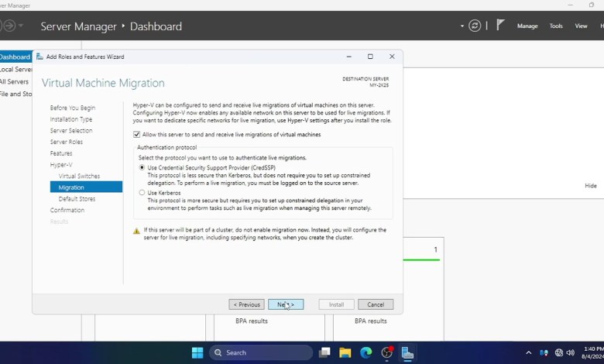Select the Migration step in the wizard

[x=86, y=187]
